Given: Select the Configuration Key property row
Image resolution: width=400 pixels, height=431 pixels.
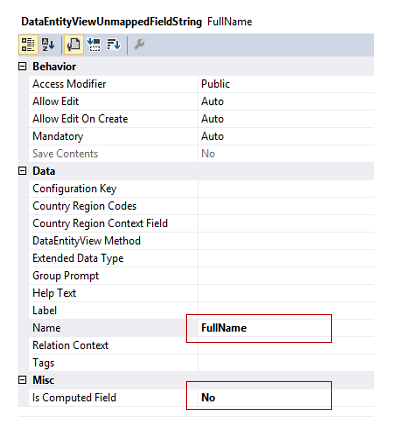Looking at the screenshot, I should [201, 189].
